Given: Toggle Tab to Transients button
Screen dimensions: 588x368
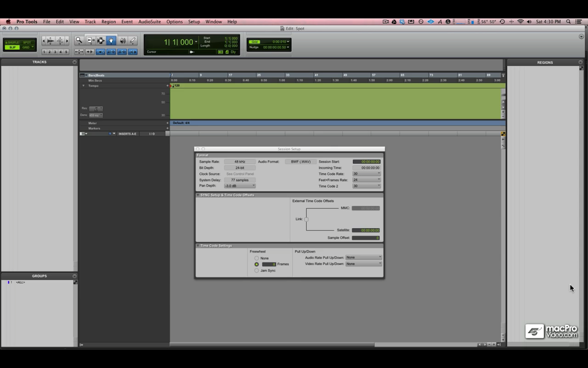Looking at the screenshot, I should pyautogui.click(x=90, y=52).
